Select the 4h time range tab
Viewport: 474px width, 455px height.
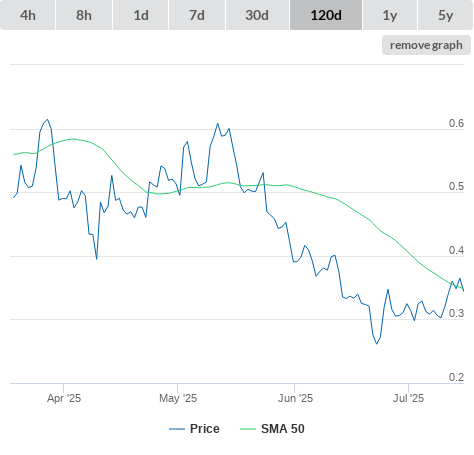(x=28, y=15)
